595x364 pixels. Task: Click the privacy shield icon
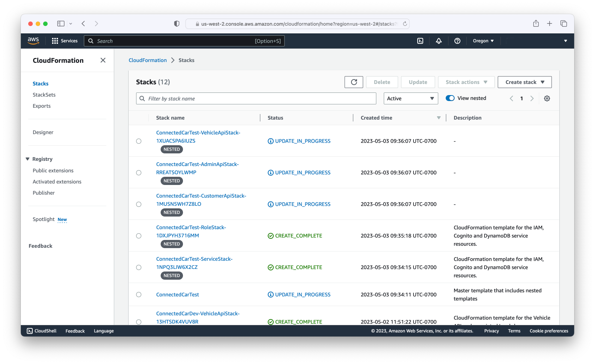click(x=177, y=23)
